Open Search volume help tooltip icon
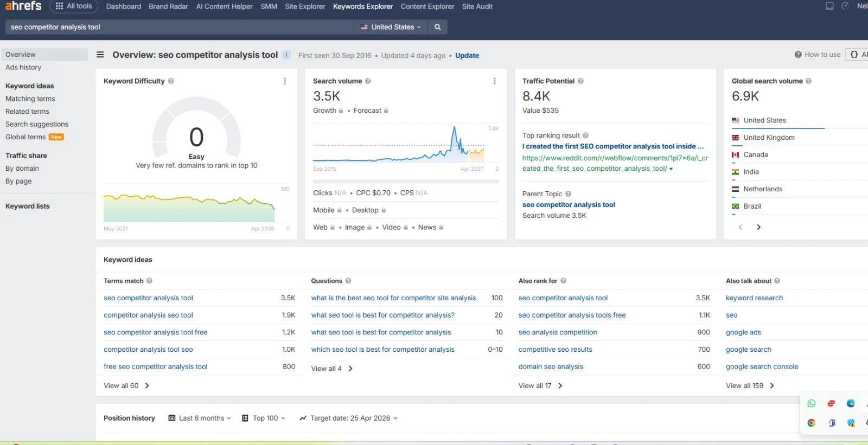The image size is (868, 445). (x=368, y=81)
